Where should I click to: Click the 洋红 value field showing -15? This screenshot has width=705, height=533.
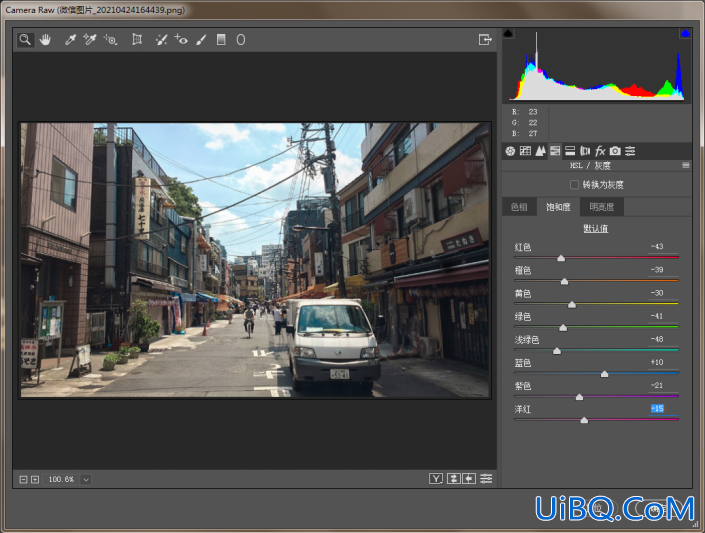(663, 408)
